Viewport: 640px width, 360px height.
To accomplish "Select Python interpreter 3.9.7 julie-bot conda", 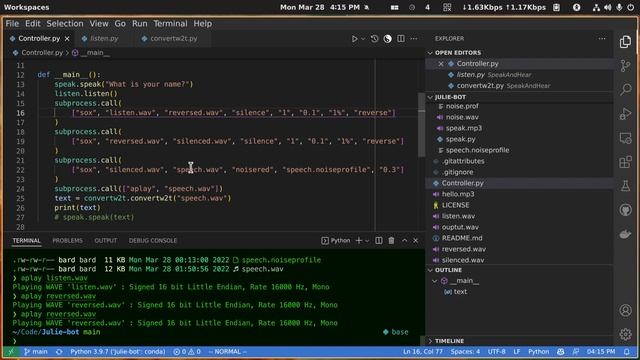I will point(118,351).
